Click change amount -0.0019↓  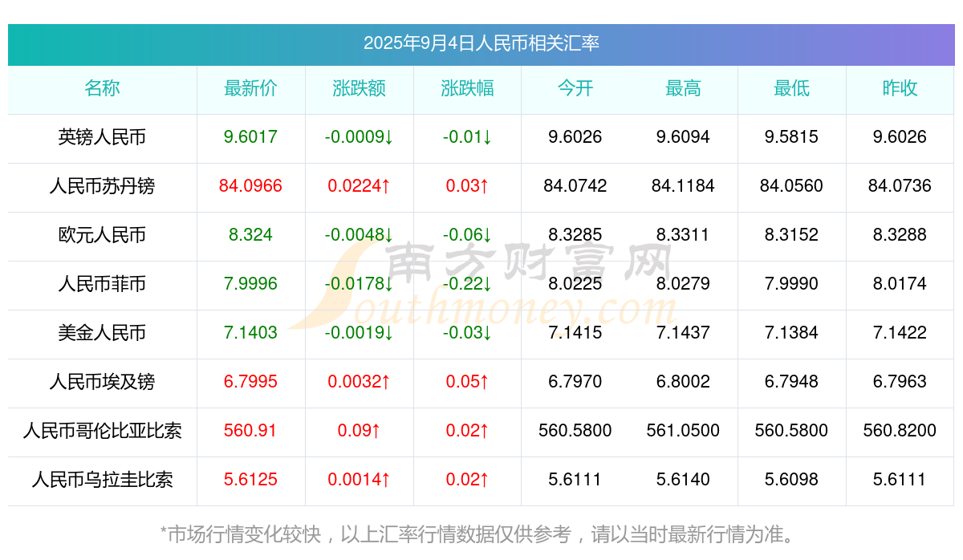click(360, 333)
